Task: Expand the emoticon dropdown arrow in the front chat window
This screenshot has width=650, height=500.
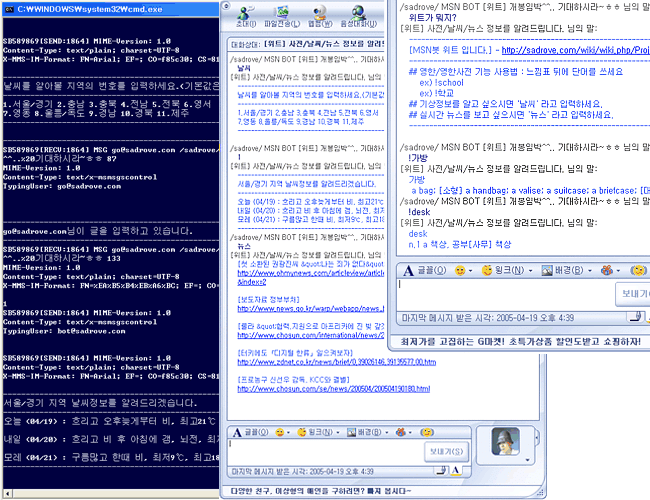Action: [471, 271]
